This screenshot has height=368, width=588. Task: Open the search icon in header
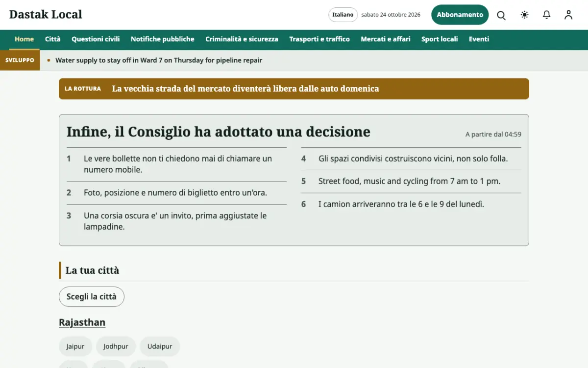(x=501, y=15)
